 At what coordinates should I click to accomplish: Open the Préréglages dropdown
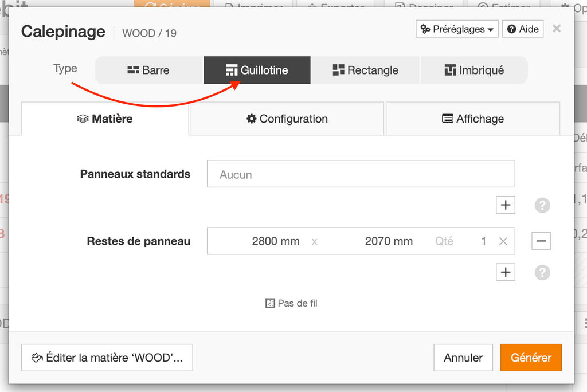[457, 29]
